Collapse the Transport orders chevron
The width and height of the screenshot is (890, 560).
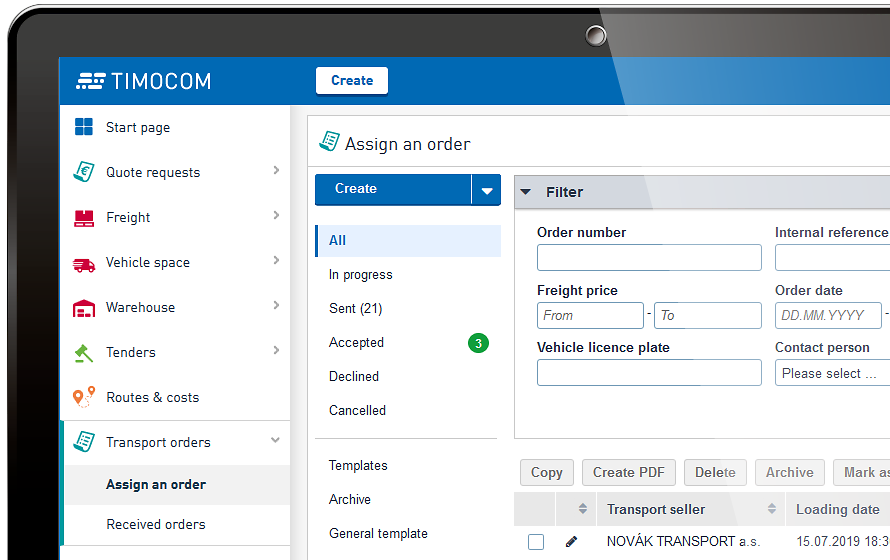pos(275,440)
